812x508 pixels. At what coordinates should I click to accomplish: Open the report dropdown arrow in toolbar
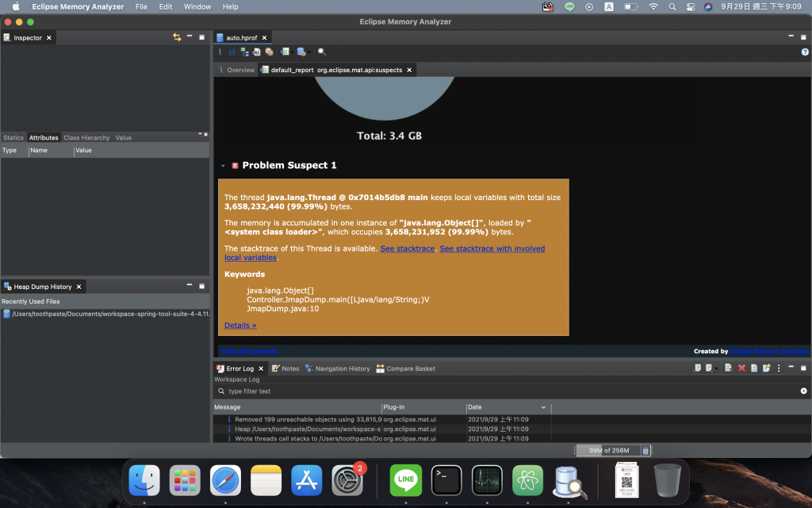(x=292, y=52)
